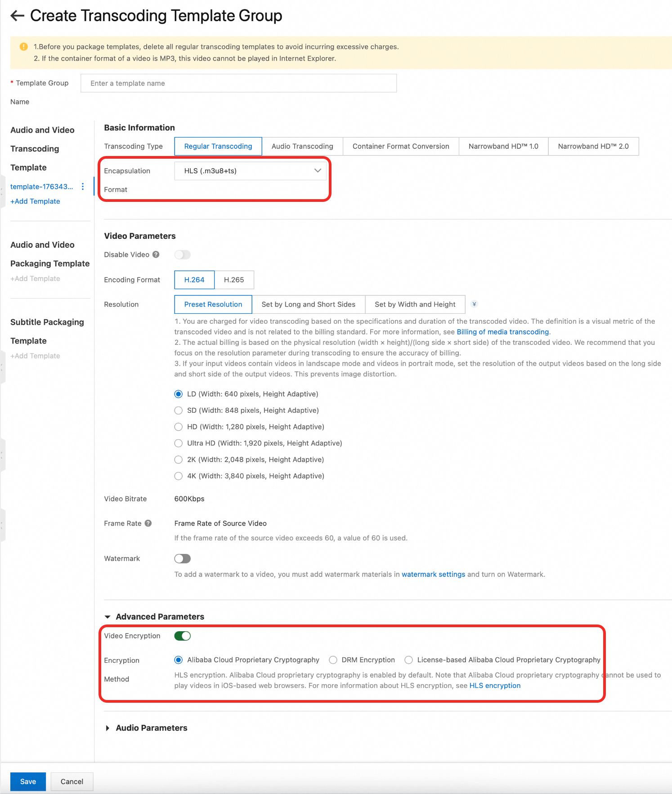Click the Disable Video help icon
This screenshot has height=794, width=672.
tap(156, 254)
